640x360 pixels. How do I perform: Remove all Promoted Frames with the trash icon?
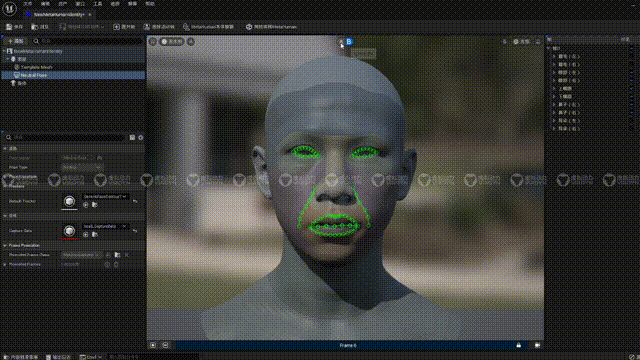116,264
